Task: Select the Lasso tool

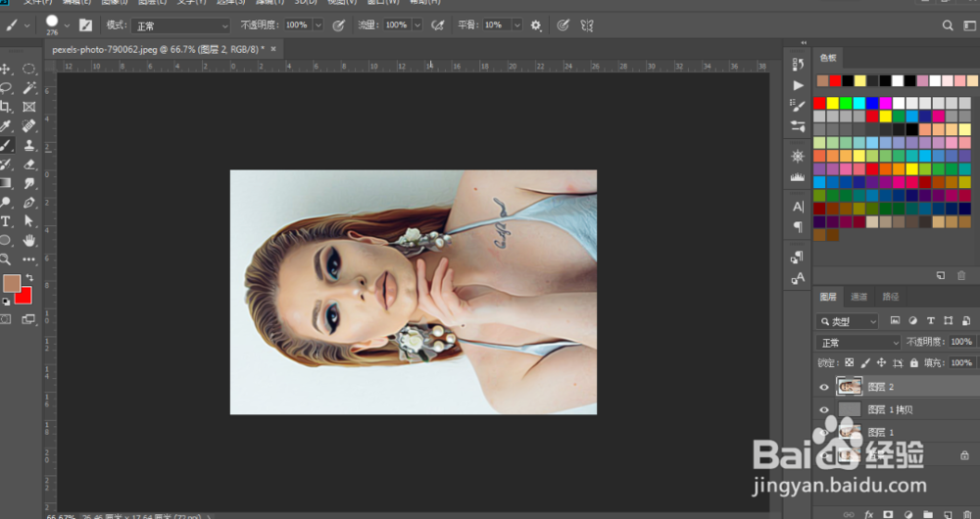Action: coord(5,88)
